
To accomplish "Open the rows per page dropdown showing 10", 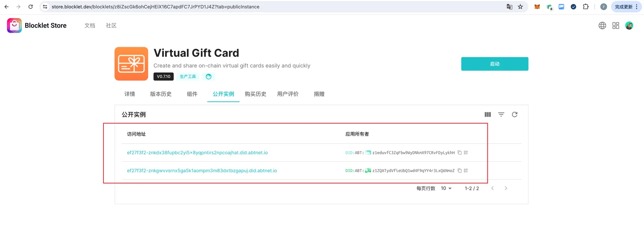I will 446,189.
